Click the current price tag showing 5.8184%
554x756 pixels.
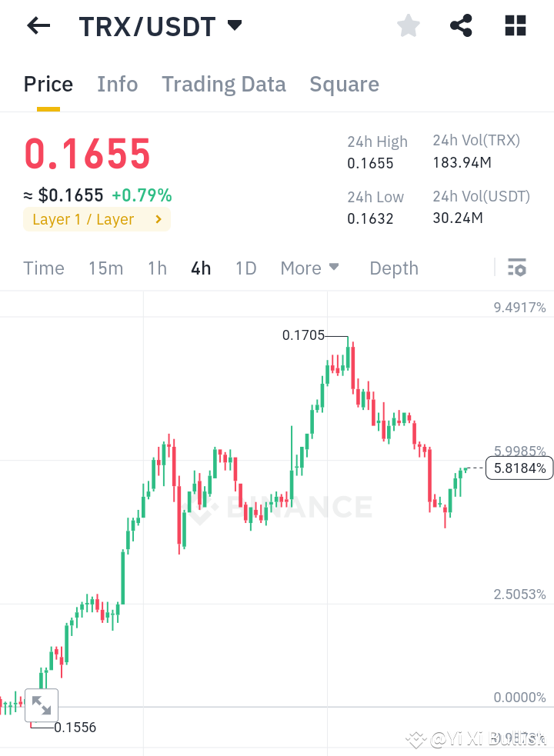519,468
